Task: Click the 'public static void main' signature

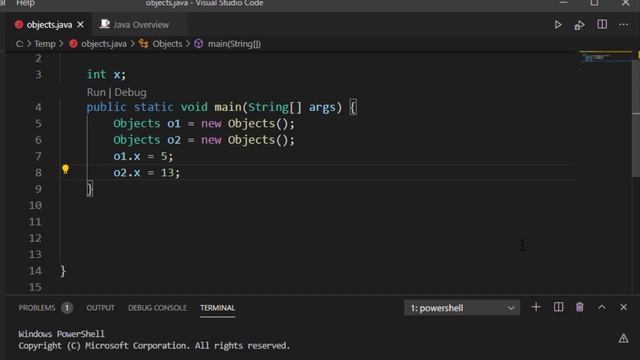Action: [222, 107]
